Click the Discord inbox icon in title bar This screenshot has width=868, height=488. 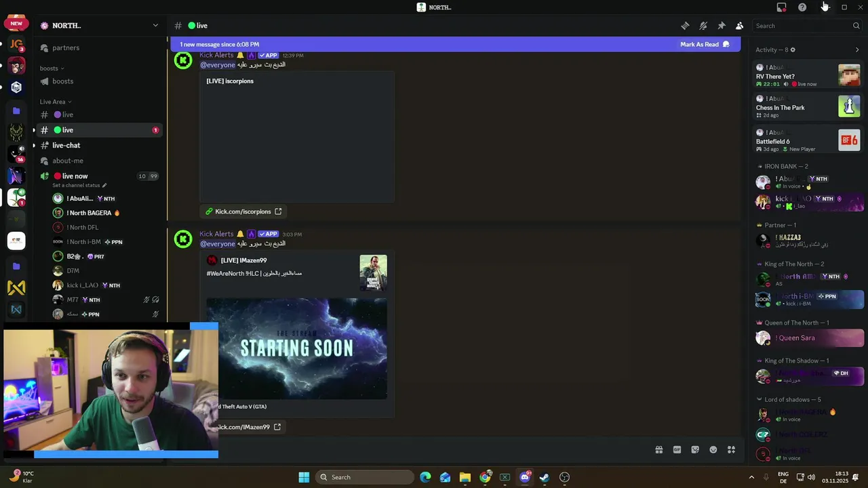point(781,7)
